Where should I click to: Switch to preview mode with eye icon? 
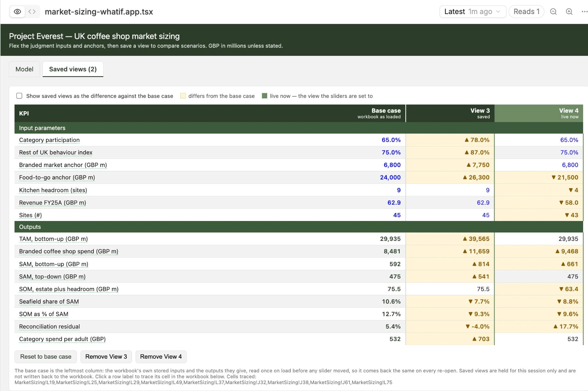(x=17, y=12)
